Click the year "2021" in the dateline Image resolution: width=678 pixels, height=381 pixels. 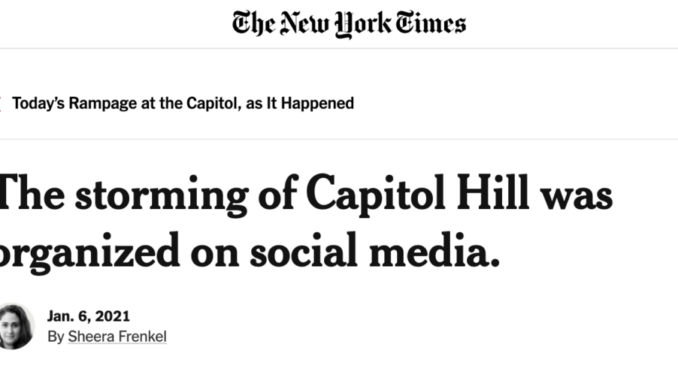(x=112, y=316)
